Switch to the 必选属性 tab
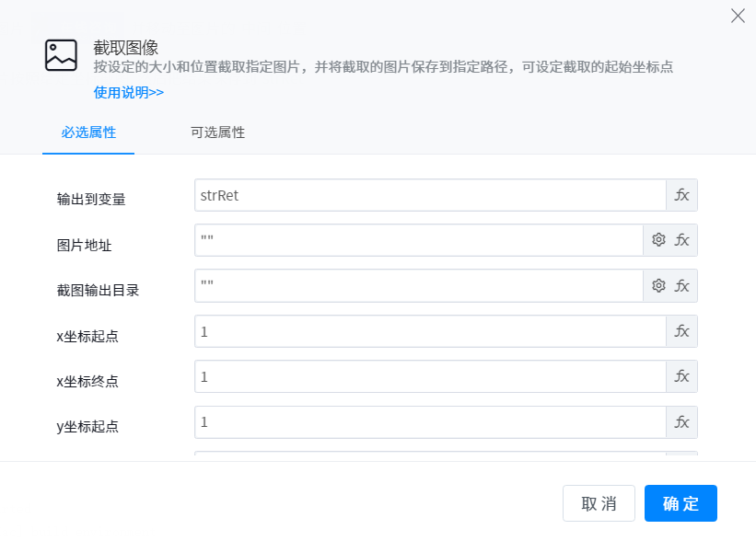 (x=88, y=132)
